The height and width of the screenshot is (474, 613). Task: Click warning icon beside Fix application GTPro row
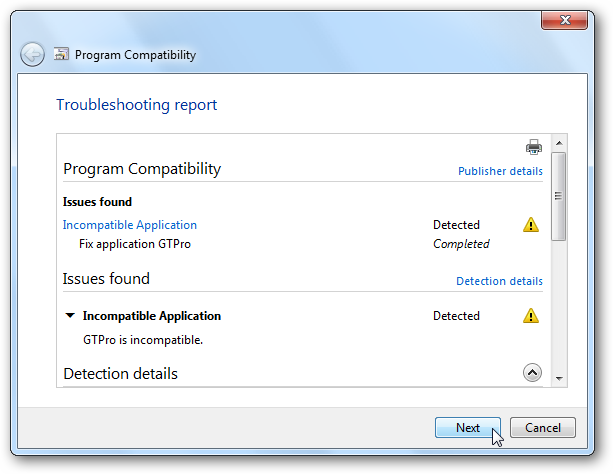tap(531, 225)
